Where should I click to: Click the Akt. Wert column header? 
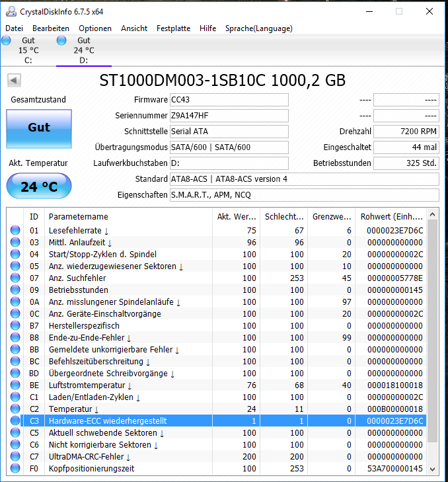236,217
